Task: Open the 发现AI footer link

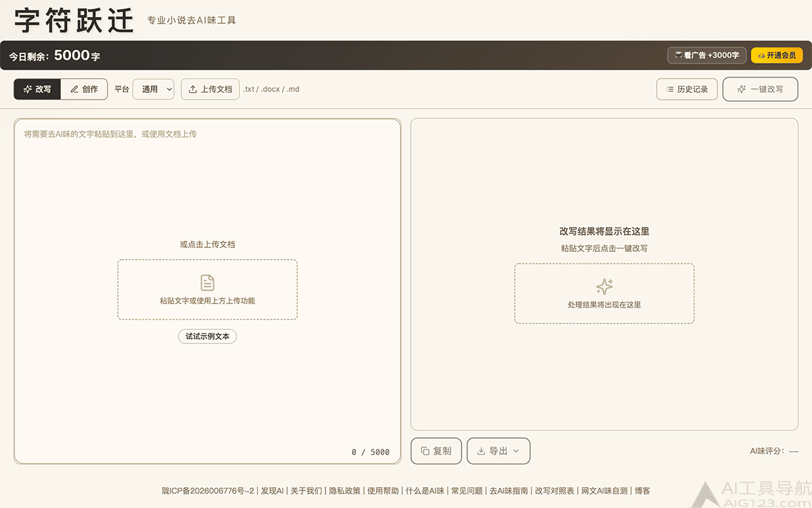Action: pyautogui.click(x=272, y=491)
